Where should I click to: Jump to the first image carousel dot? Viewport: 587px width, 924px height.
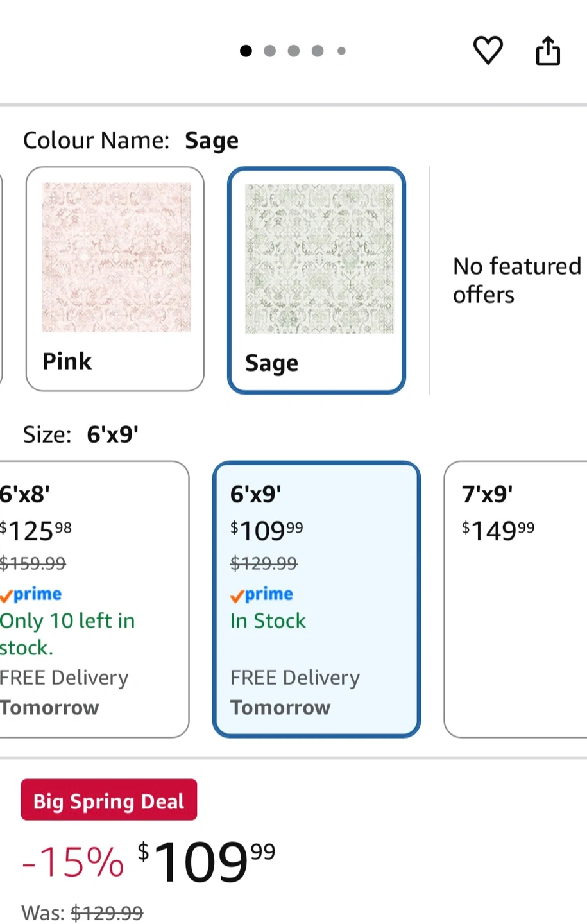(246, 51)
